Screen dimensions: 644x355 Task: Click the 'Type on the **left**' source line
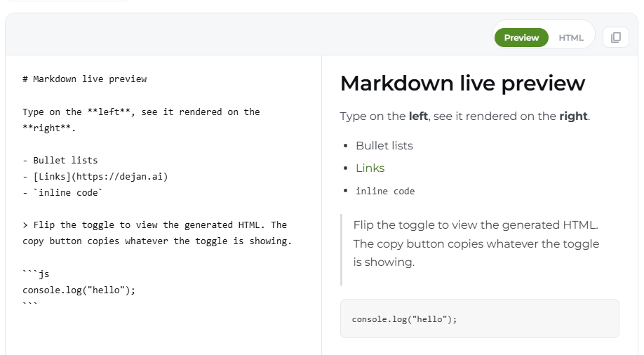click(x=141, y=112)
